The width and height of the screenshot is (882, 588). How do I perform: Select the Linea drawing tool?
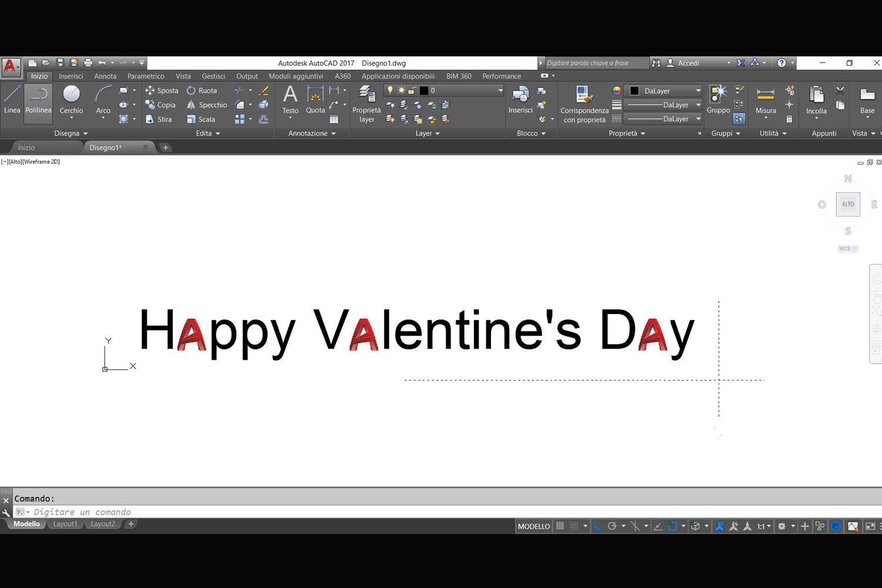(12, 100)
